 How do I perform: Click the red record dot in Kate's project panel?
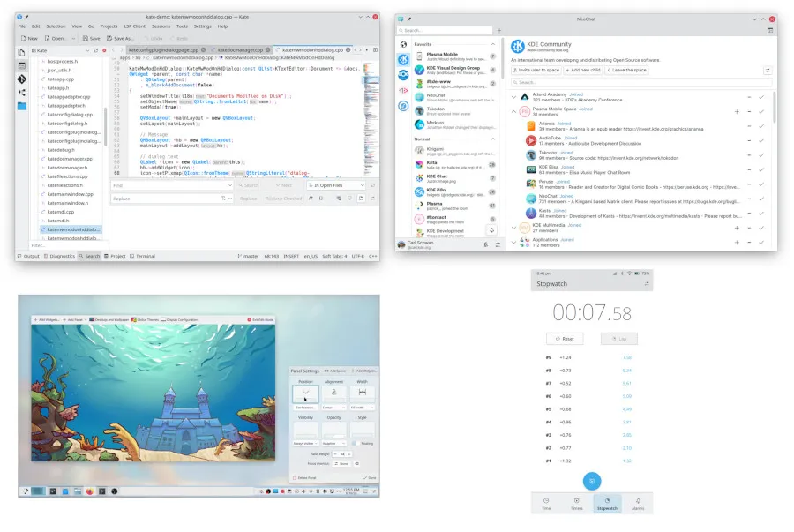[104, 50]
